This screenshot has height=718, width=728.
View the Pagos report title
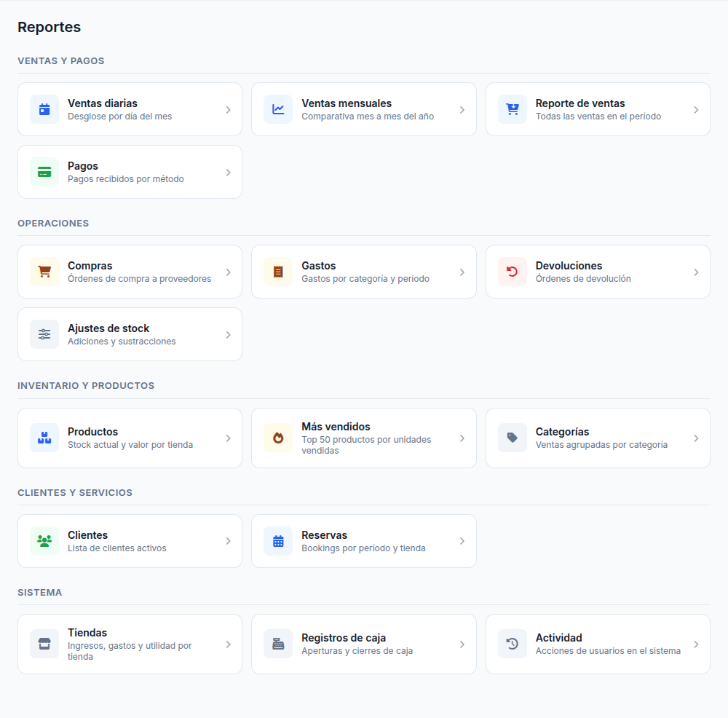point(83,166)
